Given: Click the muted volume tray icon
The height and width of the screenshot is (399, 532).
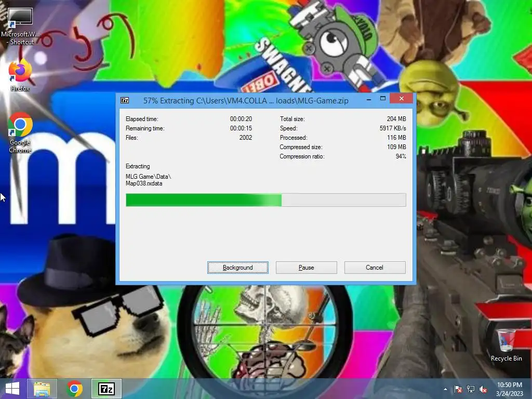Looking at the screenshot, I should point(483,389).
